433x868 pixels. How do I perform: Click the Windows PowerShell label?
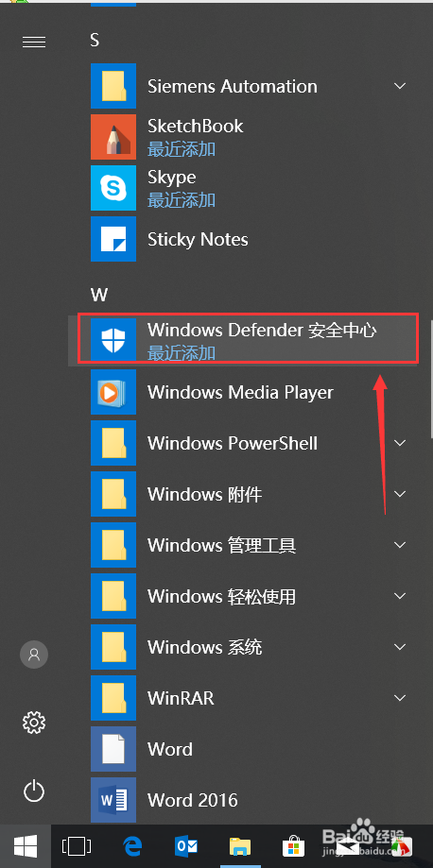coord(233,443)
